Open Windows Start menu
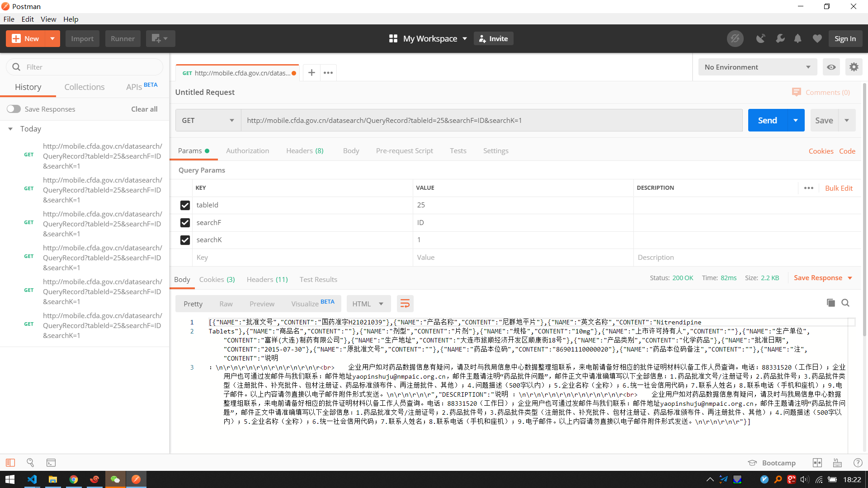 10,479
